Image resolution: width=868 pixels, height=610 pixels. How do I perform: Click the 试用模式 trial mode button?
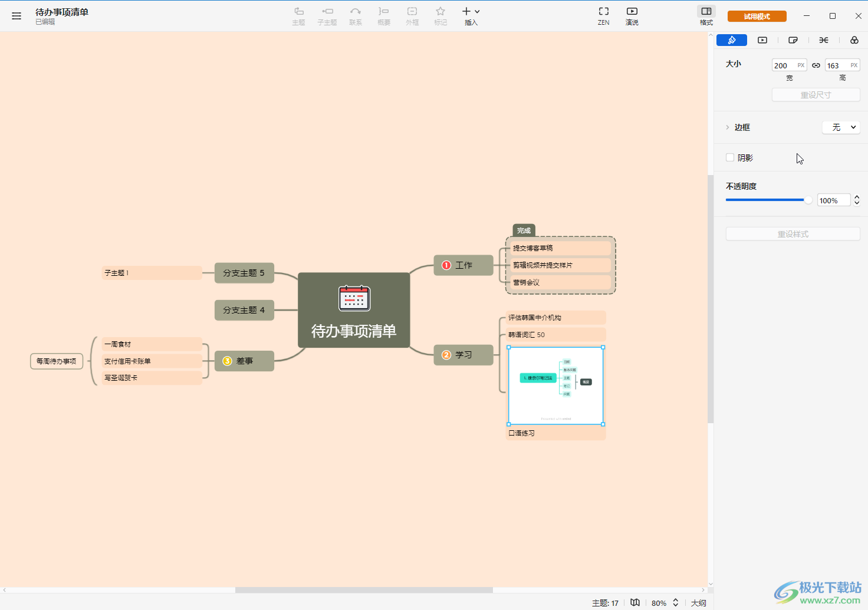point(757,17)
